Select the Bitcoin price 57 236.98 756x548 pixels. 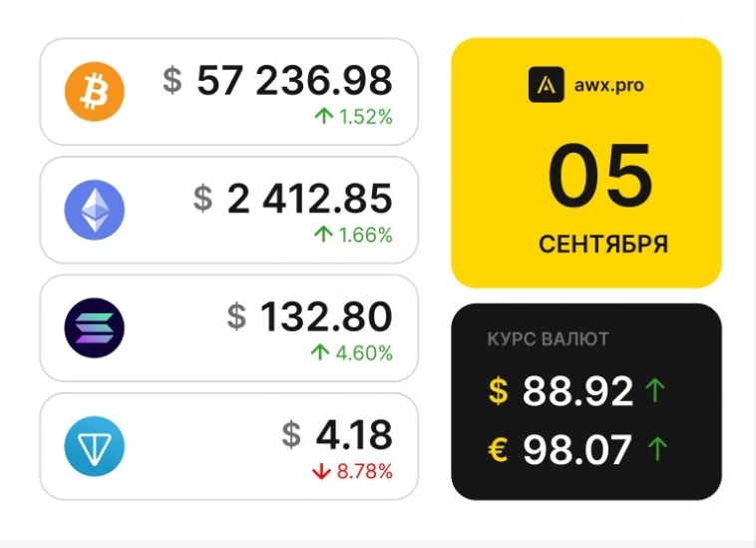click(294, 81)
